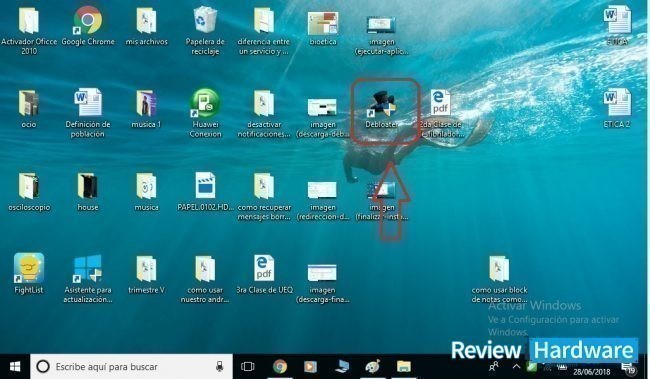
Task: Select the osciloscopio folder
Action: click(x=29, y=192)
